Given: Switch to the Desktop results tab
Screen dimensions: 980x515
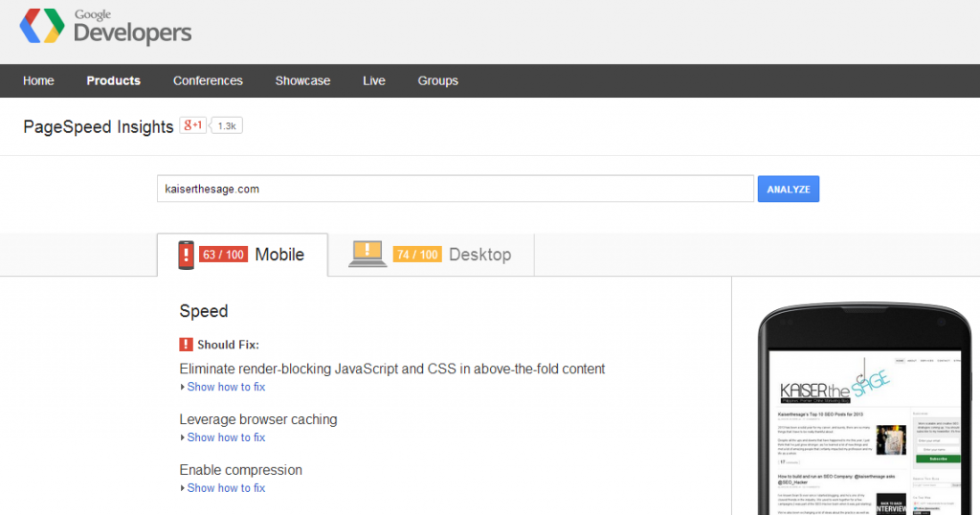Looking at the screenshot, I should [x=432, y=255].
